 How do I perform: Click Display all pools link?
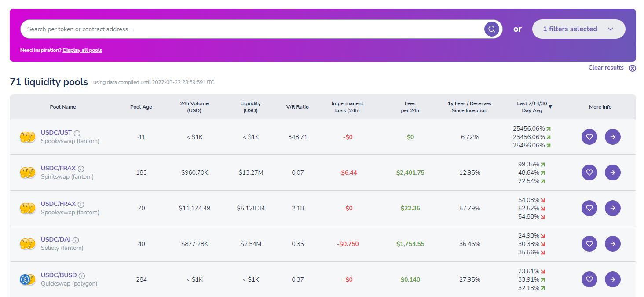(82, 50)
